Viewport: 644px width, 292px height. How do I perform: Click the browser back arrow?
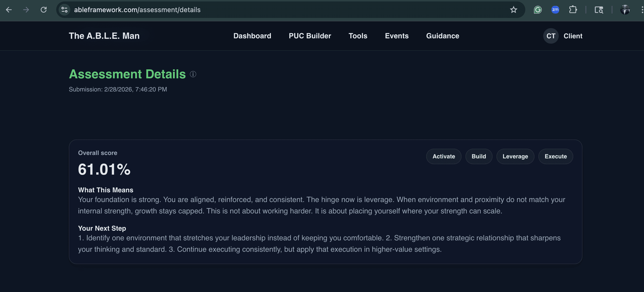pos(9,10)
